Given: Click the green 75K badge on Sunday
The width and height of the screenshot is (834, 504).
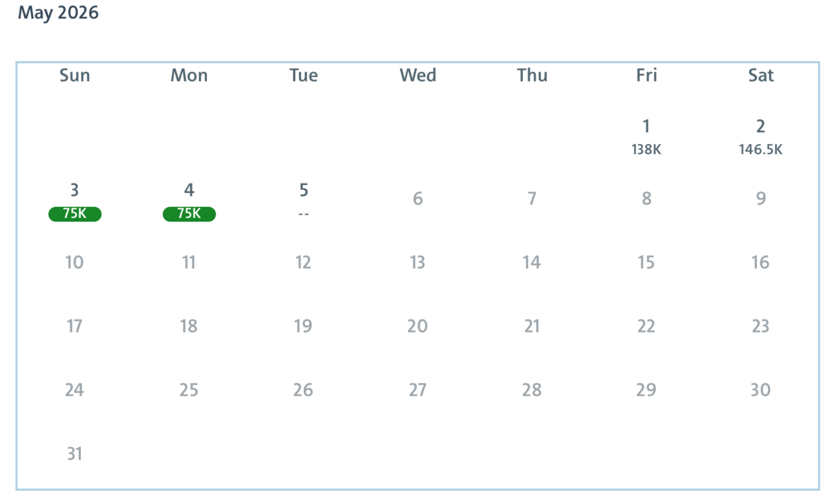Looking at the screenshot, I should point(75,214).
